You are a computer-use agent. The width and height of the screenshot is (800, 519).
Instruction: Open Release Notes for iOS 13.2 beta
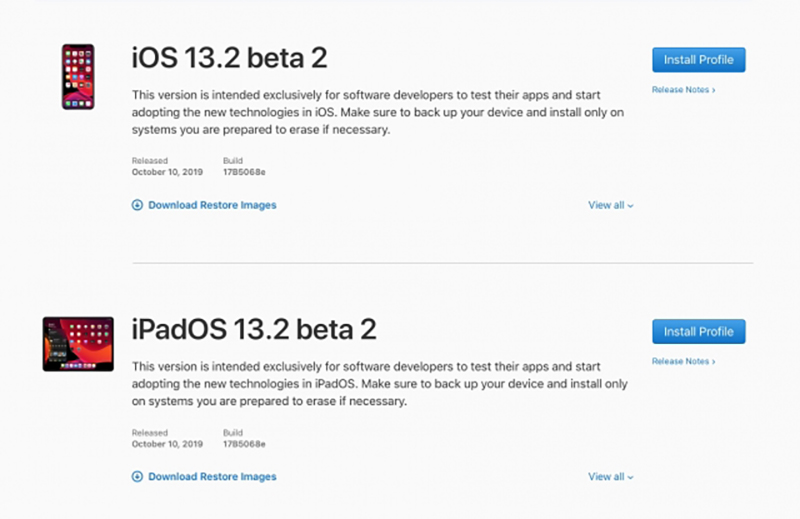pos(683,90)
